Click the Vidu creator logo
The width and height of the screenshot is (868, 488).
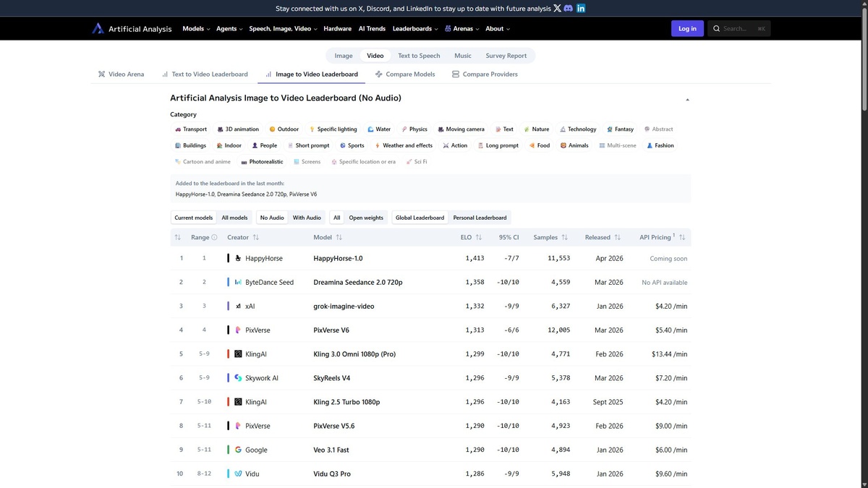(238, 474)
